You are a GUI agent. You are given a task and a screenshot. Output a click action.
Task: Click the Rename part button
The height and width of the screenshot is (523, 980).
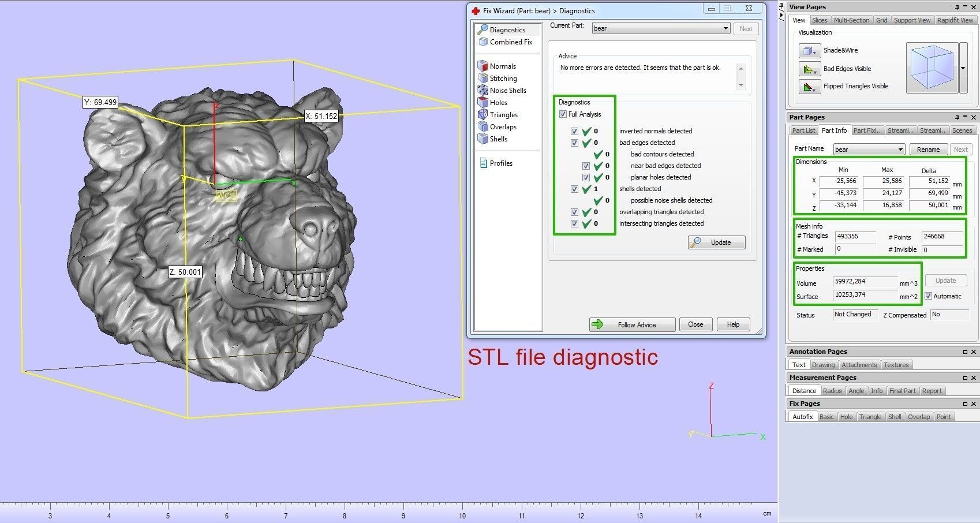tap(929, 150)
